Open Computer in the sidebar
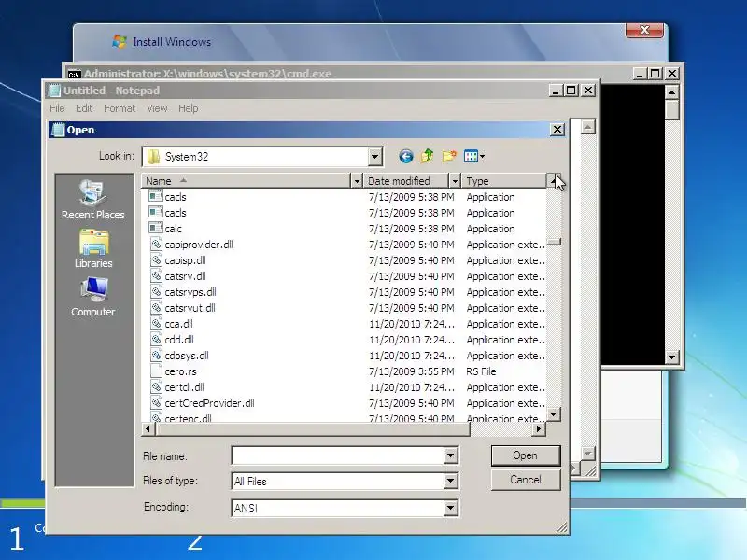Viewport: 747px width, 560px height. point(92,298)
